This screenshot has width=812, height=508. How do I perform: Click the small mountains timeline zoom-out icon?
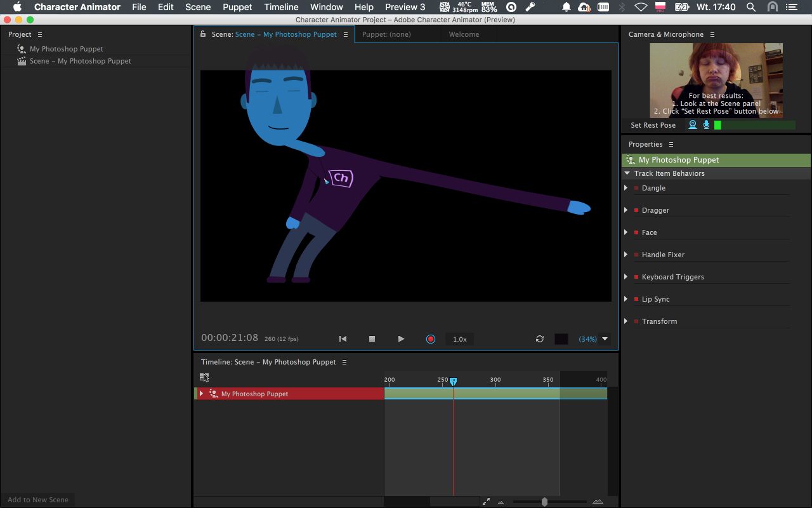[x=501, y=502]
